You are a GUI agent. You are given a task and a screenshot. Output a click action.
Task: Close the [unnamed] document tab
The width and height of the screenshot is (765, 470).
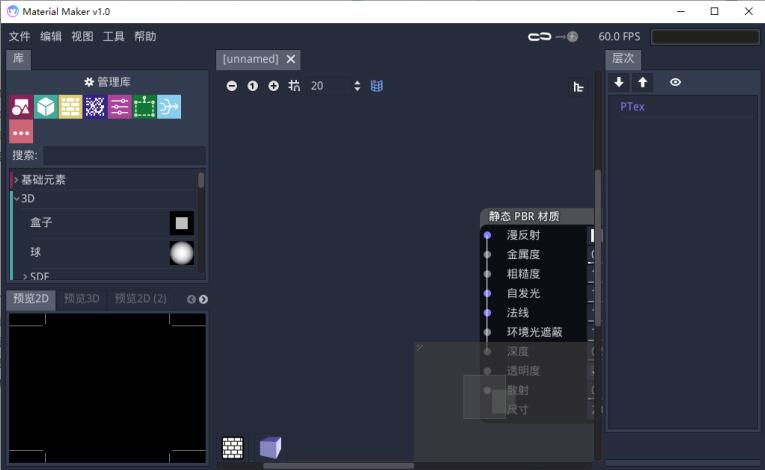(291, 59)
